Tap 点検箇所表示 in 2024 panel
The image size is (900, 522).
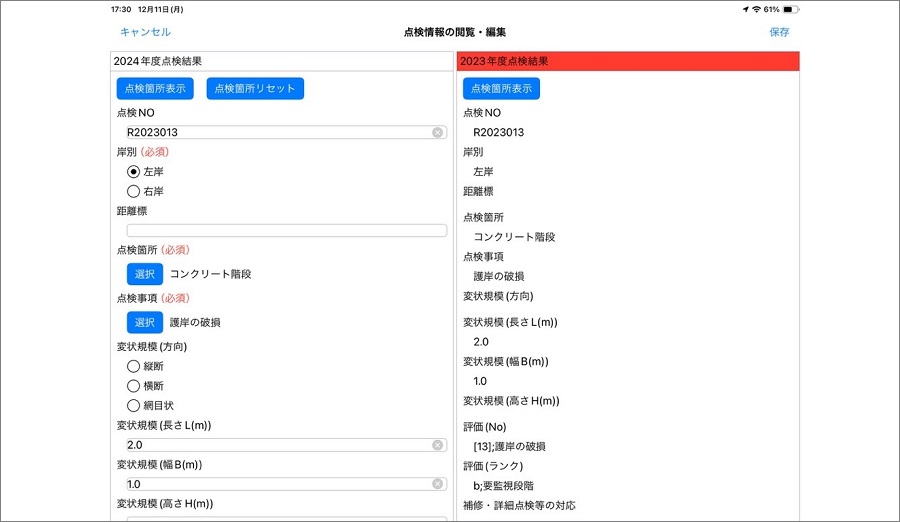(x=155, y=88)
